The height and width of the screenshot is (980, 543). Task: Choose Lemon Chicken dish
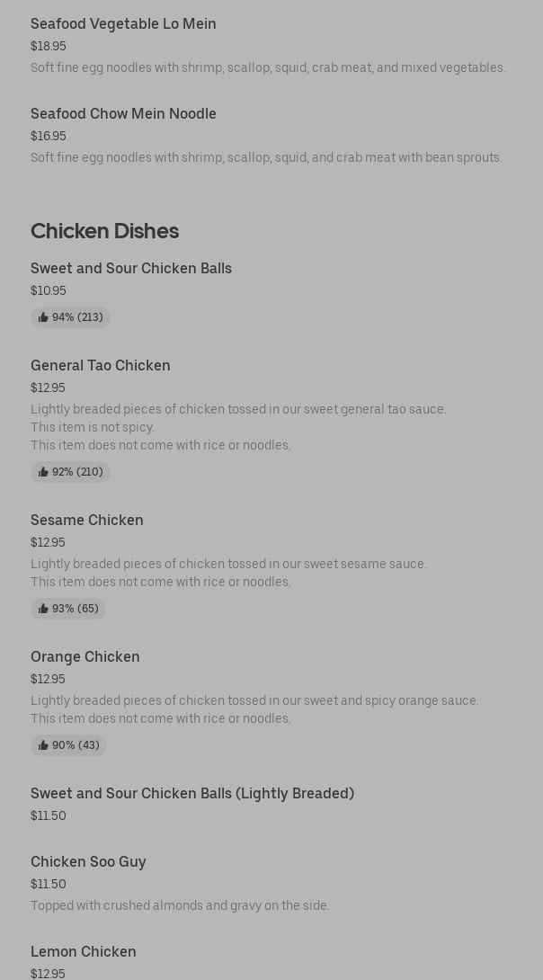(x=84, y=952)
